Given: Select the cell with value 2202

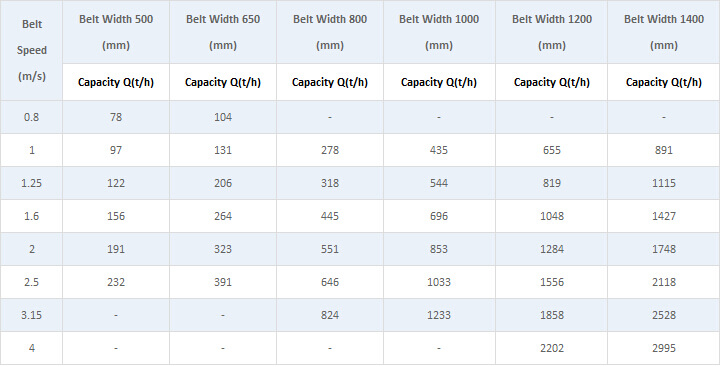Looking at the screenshot, I should click(x=551, y=348).
